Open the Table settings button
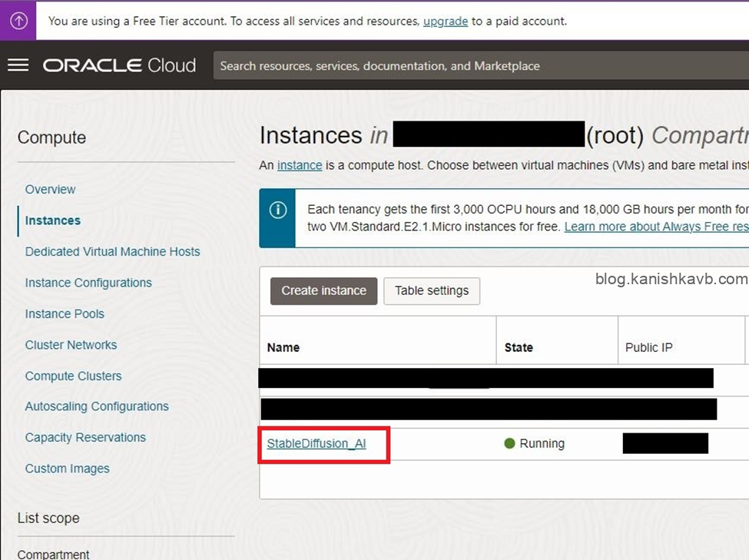 click(431, 290)
